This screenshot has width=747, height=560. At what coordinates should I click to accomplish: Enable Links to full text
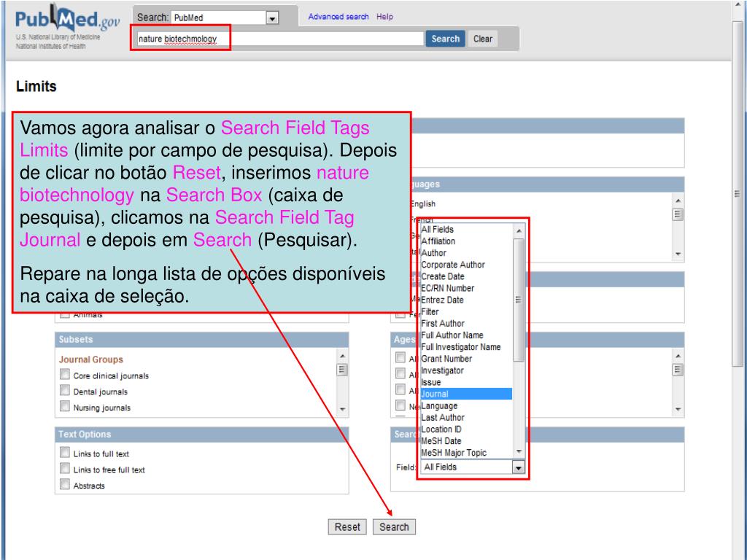click(65, 452)
